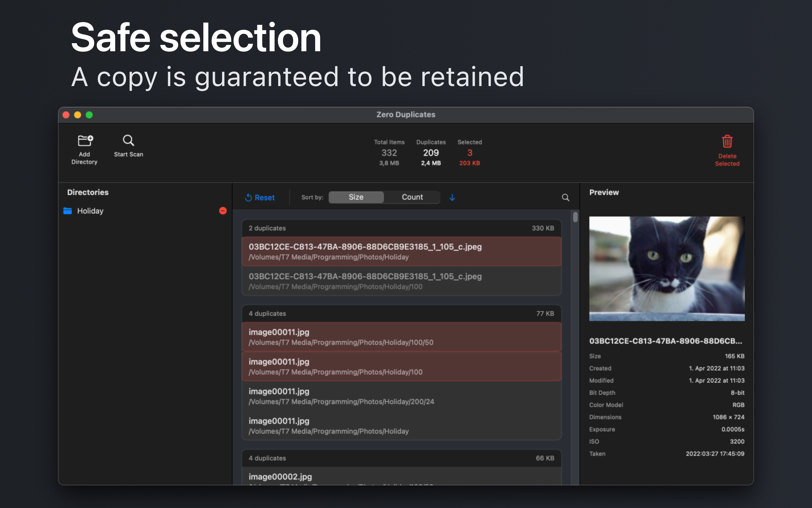Click the Delete Selected trash icon
This screenshot has width=812, height=508.
[x=727, y=141]
